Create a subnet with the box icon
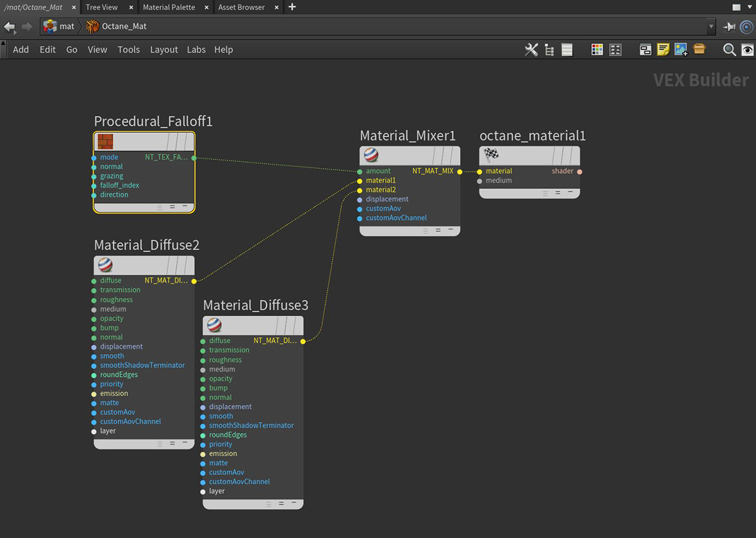Viewport: 756px width, 538px height. click(699, 50)
